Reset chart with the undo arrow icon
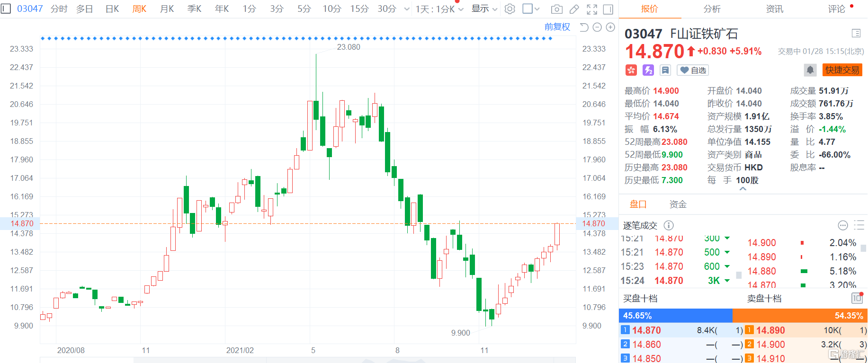Screen dimensions: 868x363 [584, 27]
